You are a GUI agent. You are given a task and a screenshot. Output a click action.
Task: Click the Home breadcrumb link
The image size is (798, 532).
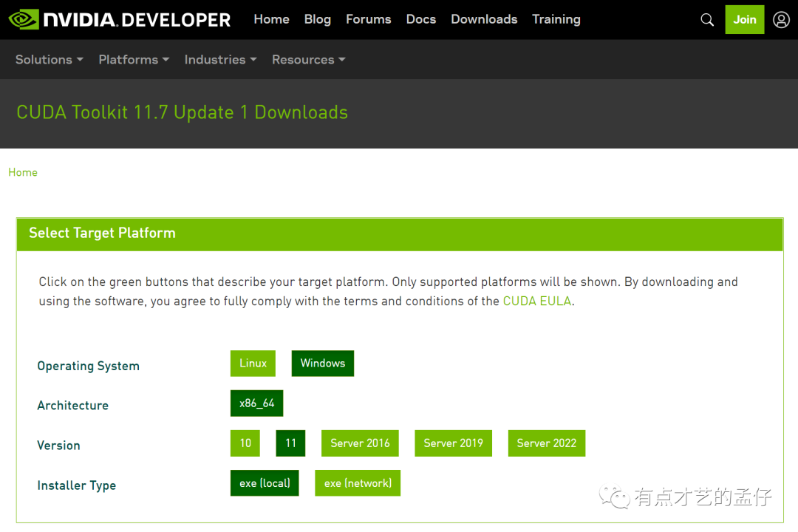23,173
